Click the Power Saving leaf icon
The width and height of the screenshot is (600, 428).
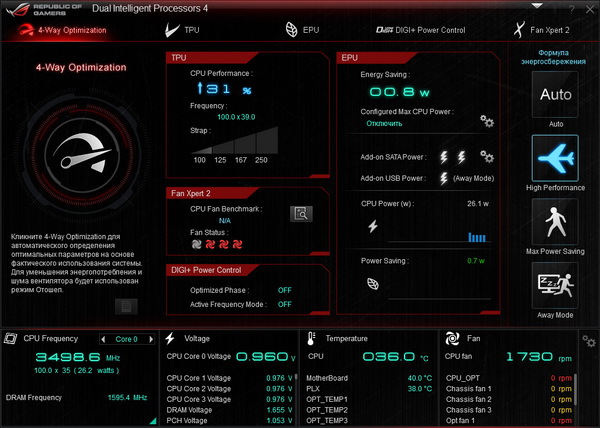pos(373,283)
